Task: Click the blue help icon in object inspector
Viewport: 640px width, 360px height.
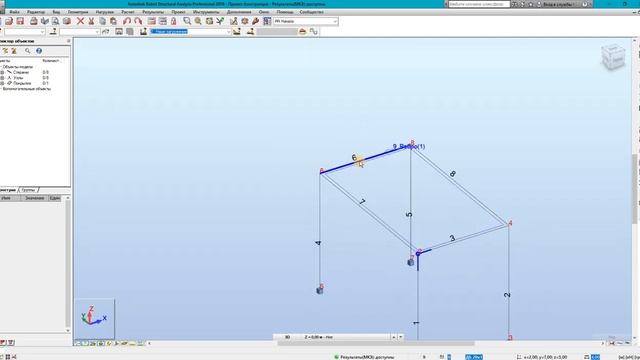Action: [x=39, y=51]
